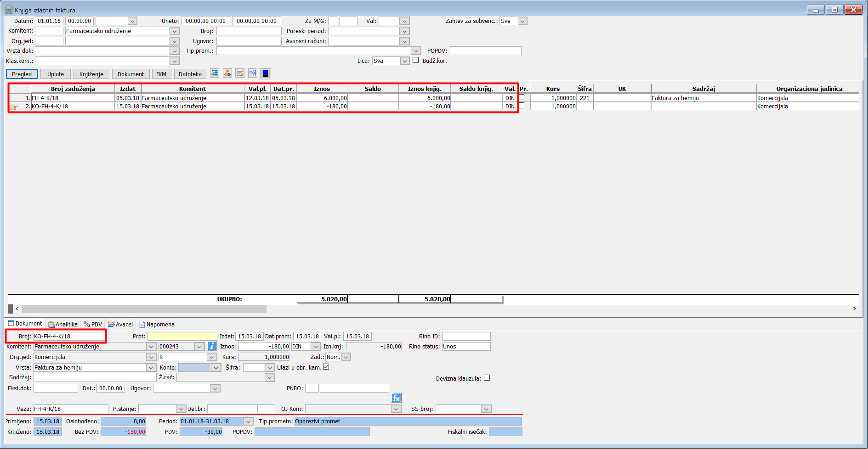Open the Poreski period dropdown
868x449 pixels.
[404, 31]
